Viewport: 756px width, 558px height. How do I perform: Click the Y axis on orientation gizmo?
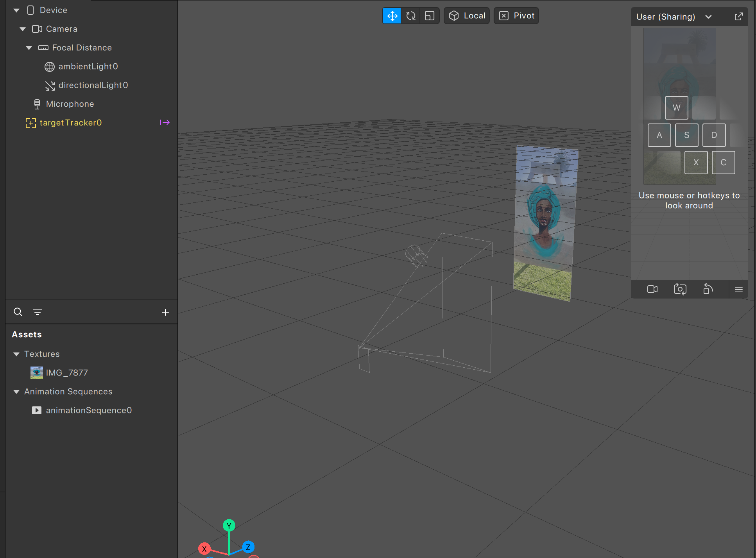[229, 526]
